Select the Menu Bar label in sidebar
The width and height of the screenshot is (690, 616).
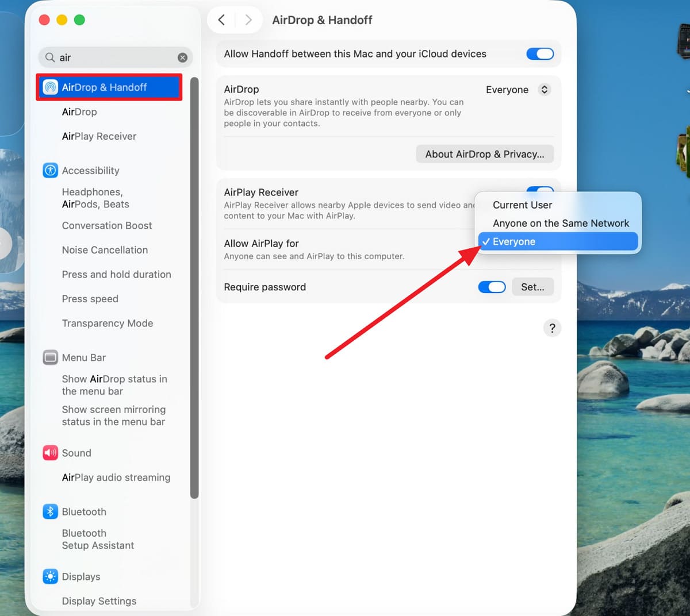click(84, 357)
